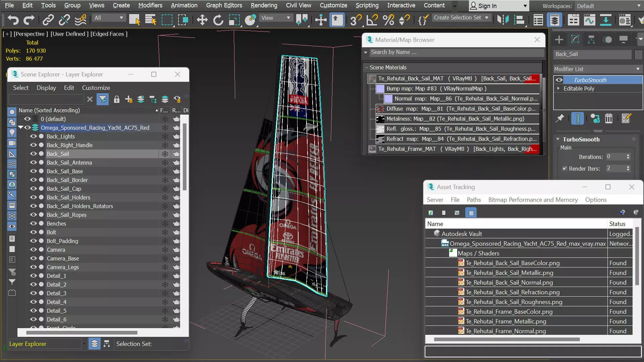The width and height of the screenshot is (644, 362).
Task: Click the [Edged Faces] viewport label
Action: coord(109,34)
